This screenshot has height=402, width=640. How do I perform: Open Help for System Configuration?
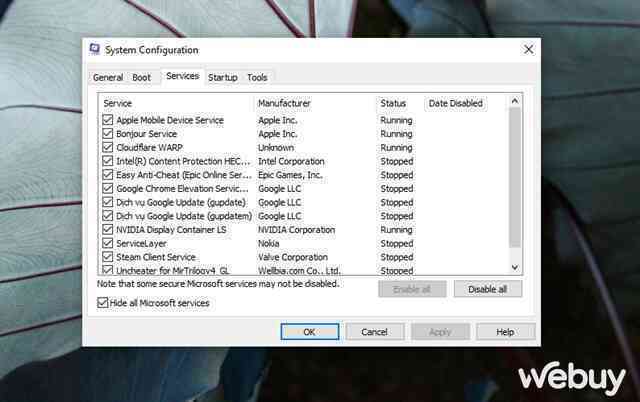click(x=505, y=332)
